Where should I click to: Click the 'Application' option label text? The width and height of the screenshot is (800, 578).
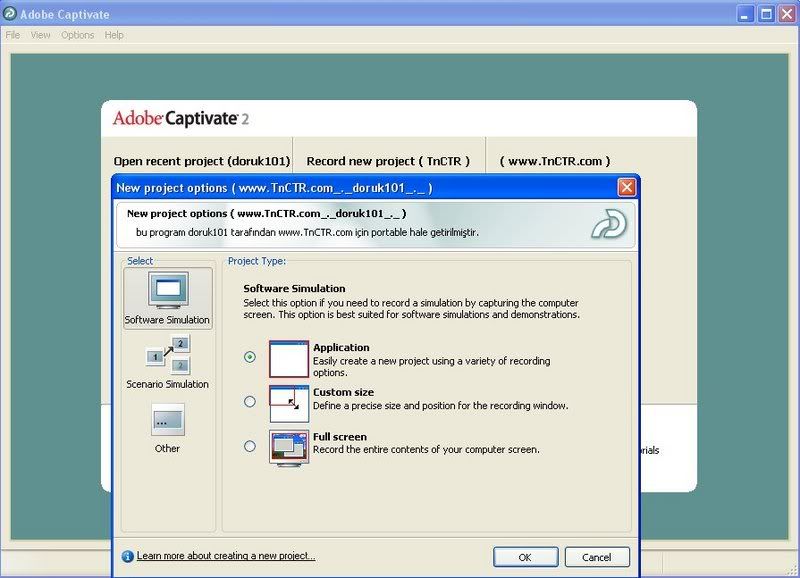point(341,347)
